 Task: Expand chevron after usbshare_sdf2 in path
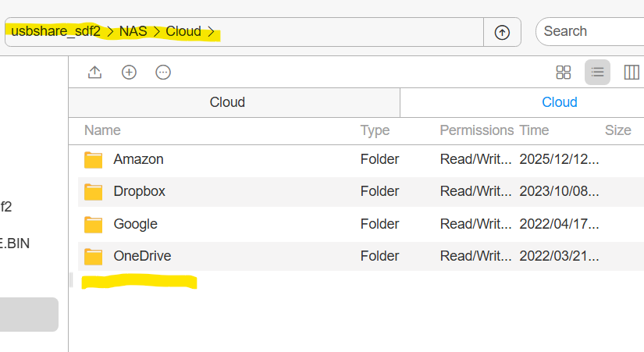click(x=110, y=32)
